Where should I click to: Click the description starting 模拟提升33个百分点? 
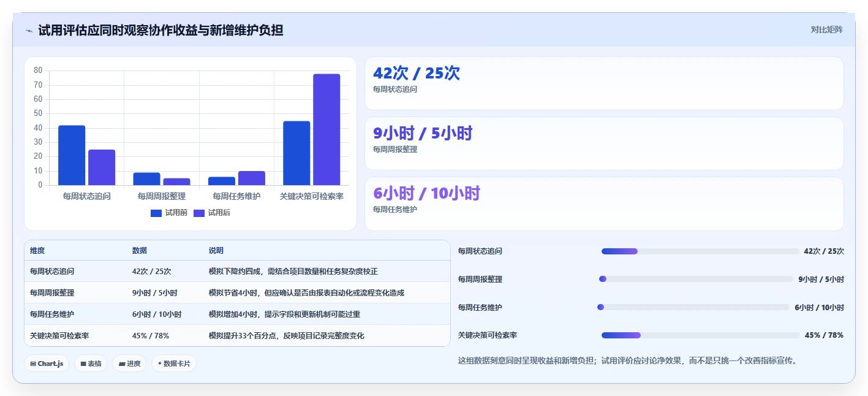(x=287, y=335)
